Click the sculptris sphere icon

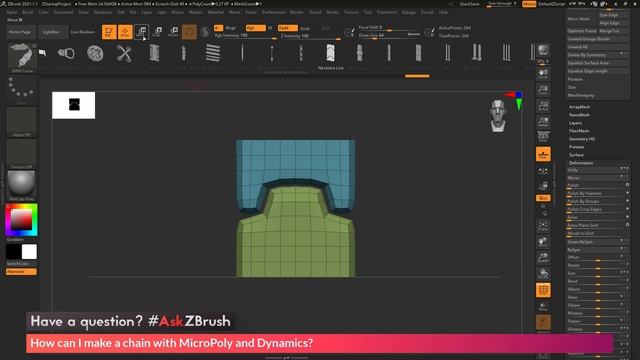205,32
